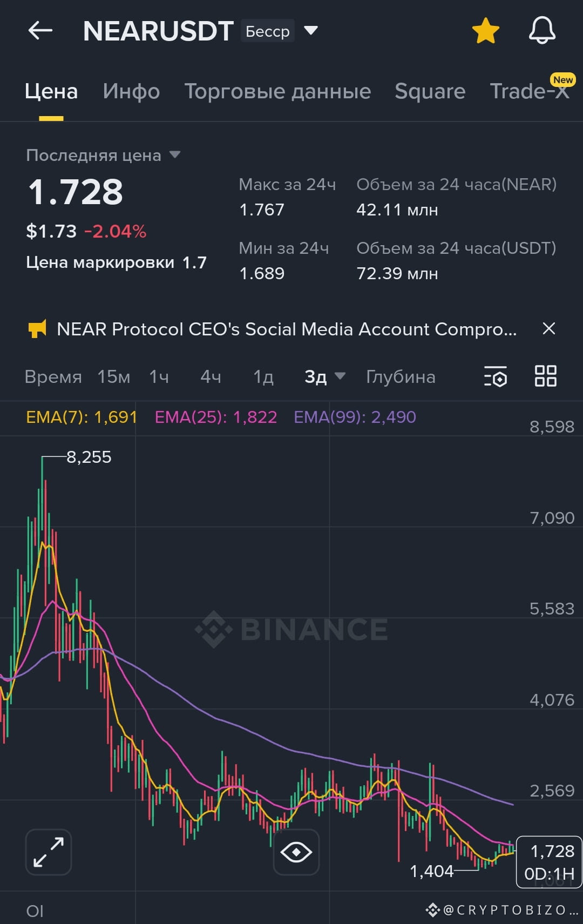Viewport: 583px width, 924px height.
Task: Click the NEAR 24h volume 42.11 млн
Action: tap(397, 210)
